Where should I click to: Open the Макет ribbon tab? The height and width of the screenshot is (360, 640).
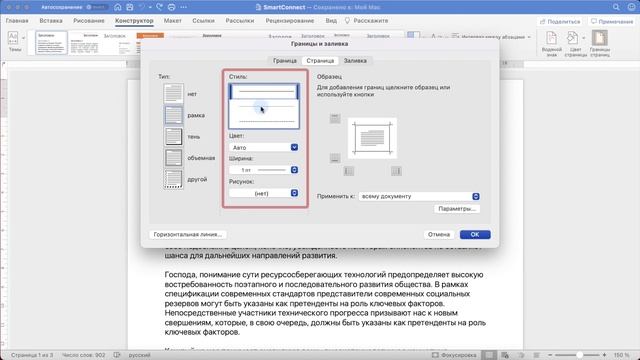[173, 20]
